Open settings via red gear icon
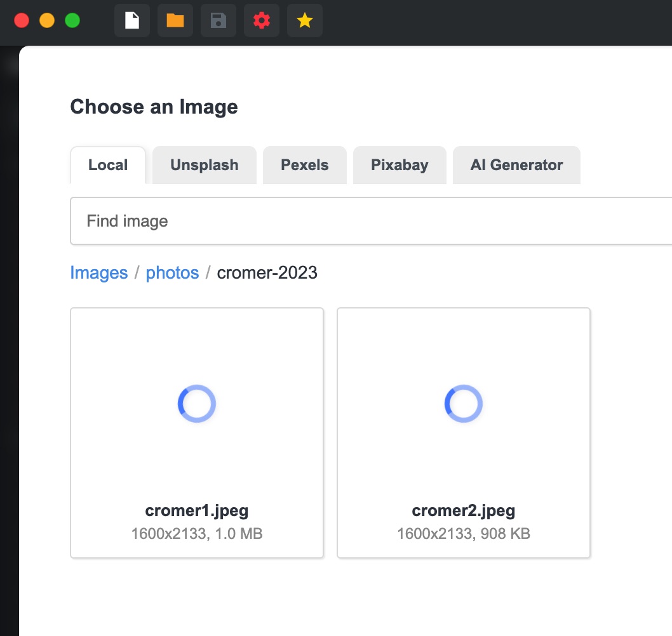Screen dimensions: 672x636 261,21
